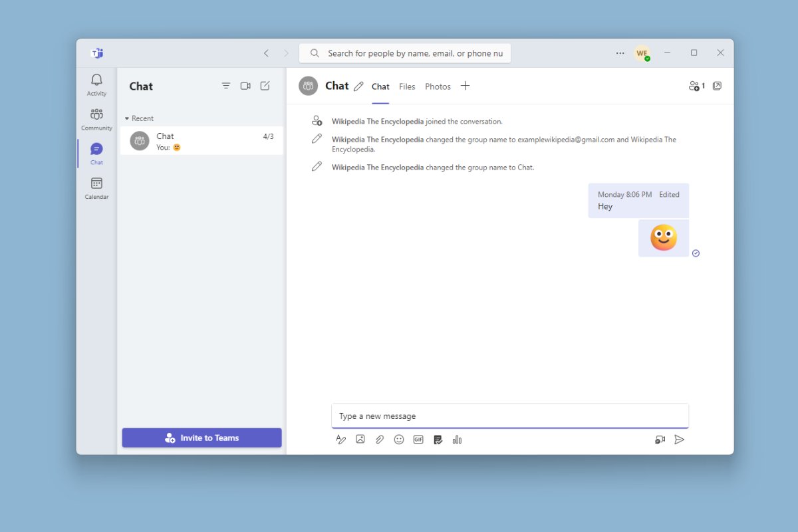Viewport: 798px width, 532px height.
Task: Open the Chat conversation with 4/3 date
Action: coord(201,141)
